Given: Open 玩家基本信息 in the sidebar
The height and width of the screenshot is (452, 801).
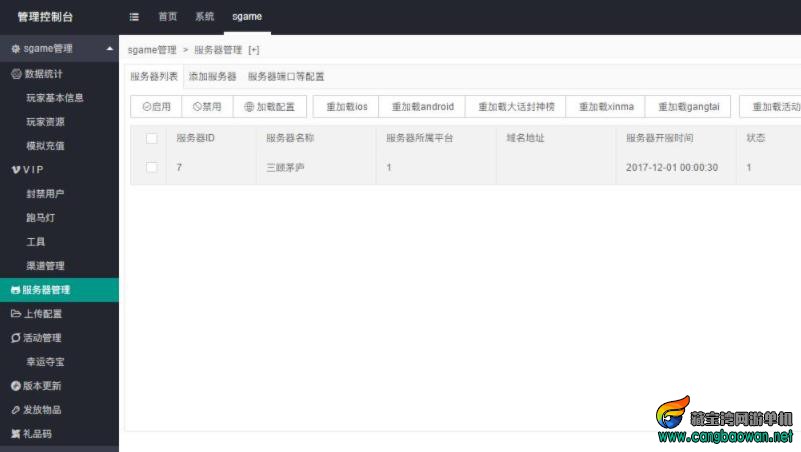Looking at the screenshot, I should 55,98.
